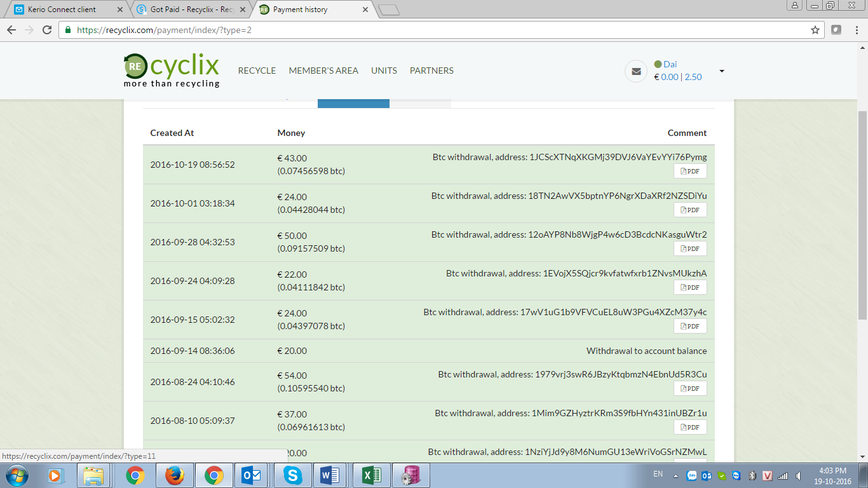The width and height of the screenshot is (868, 488).
Task: Expand the account dropdown arrow beside Dai
Action: tap(722, 71)
